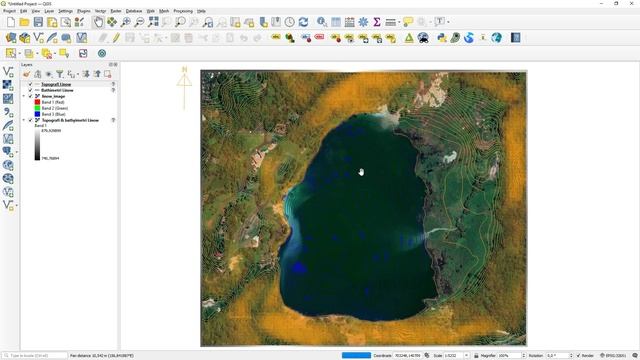
Task: Activate the Zoom Out magnifier tool
Action: [139, 22]
